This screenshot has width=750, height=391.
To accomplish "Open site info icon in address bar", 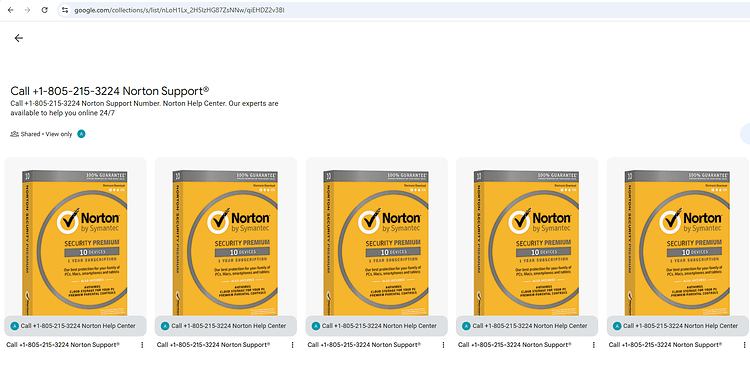I will point(65,10).
